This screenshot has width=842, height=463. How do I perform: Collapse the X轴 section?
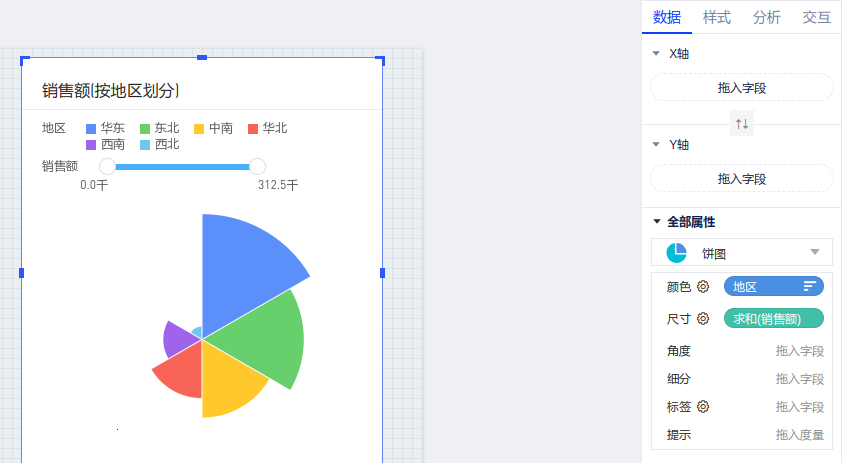[656, 54]
